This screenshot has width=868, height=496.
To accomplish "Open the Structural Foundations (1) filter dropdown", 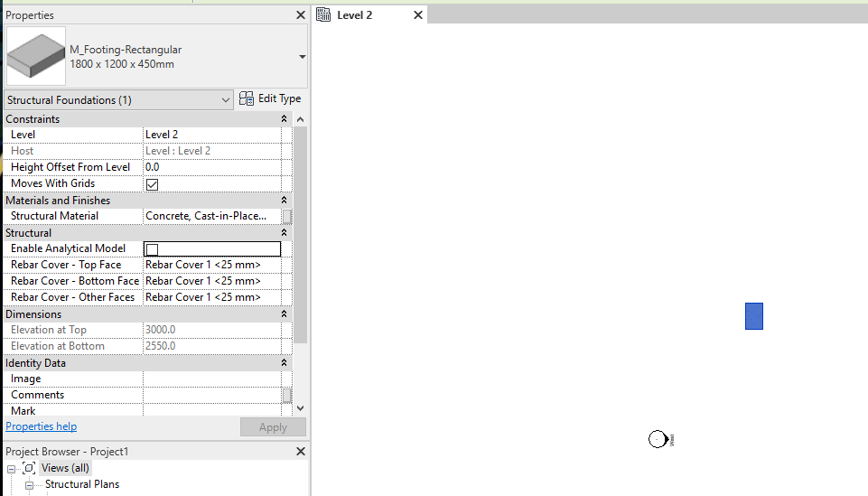I will pos(118,100).
